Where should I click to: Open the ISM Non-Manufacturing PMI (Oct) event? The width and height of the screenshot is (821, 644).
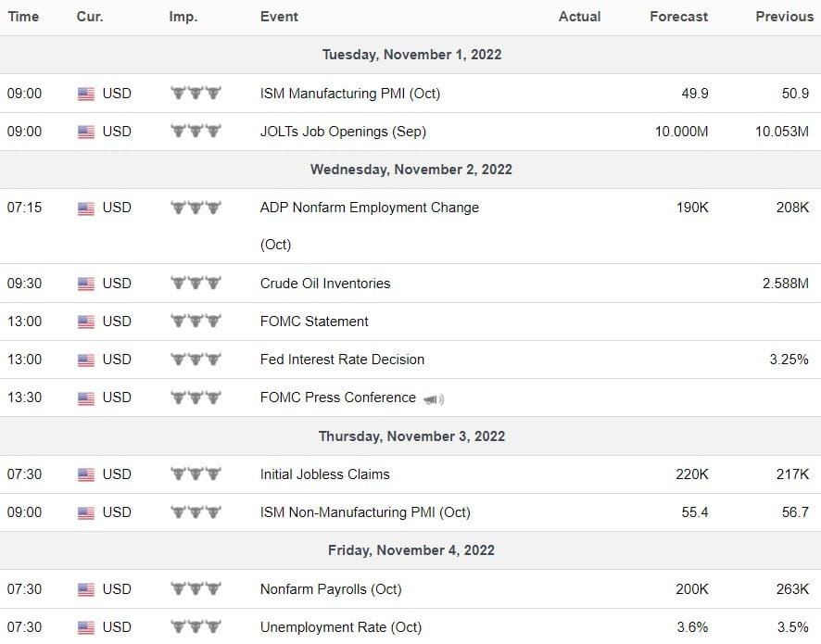(x=365, y=512)
